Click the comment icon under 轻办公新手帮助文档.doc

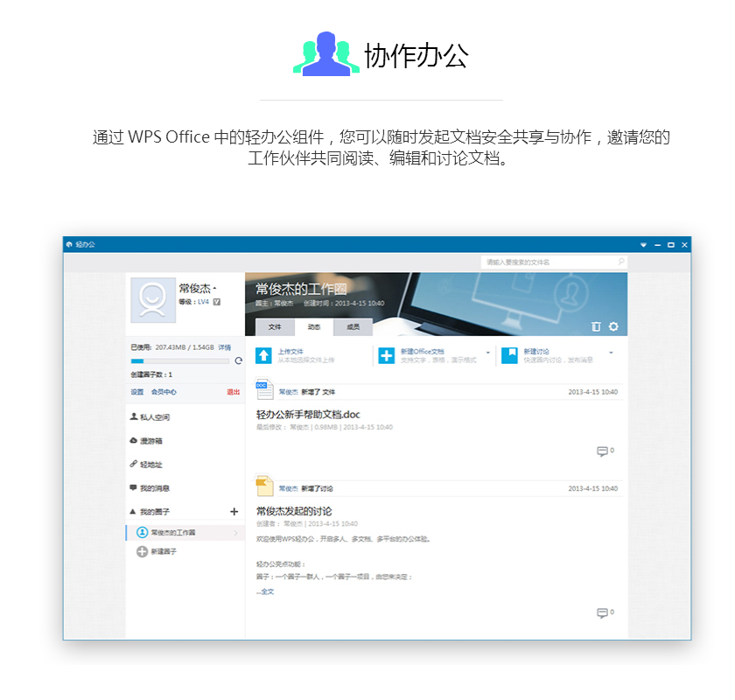(602, 451)
